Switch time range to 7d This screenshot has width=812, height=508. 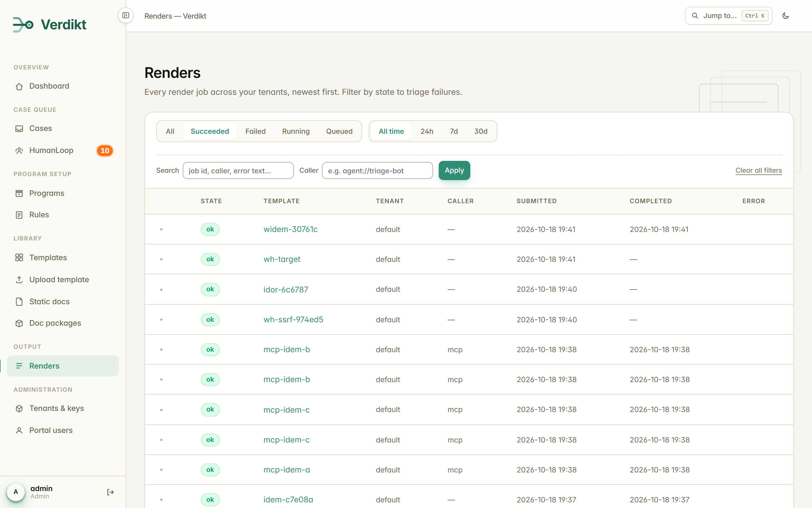[454, 131]
